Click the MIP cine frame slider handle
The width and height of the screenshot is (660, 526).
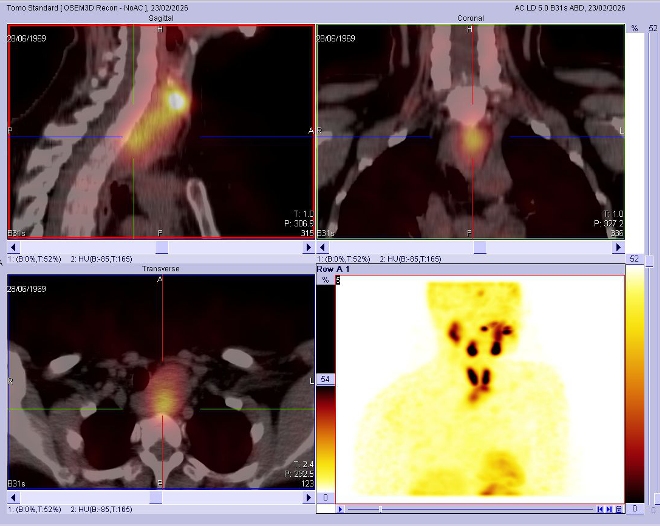coord(381,509)
